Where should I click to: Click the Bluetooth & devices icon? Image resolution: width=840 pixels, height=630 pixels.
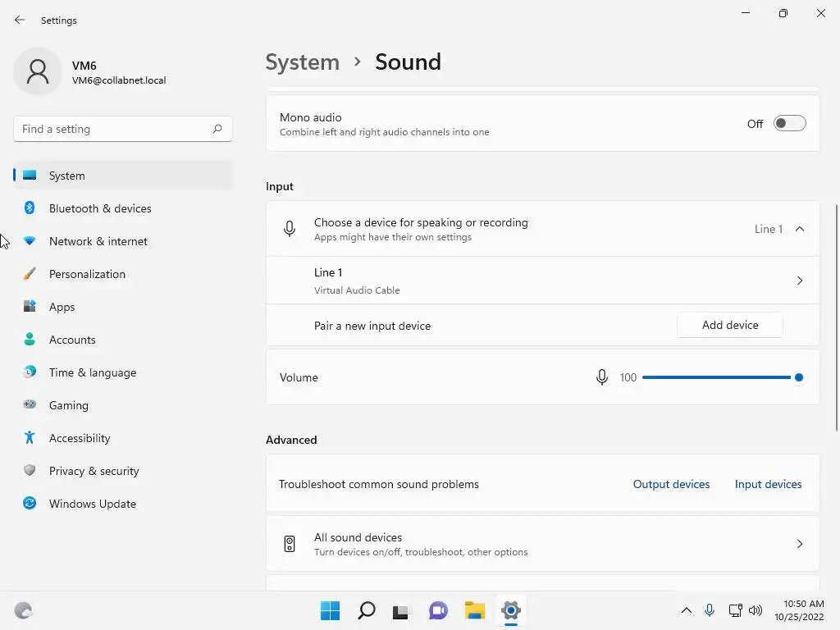pyautogui.click(x=30, y=208)
